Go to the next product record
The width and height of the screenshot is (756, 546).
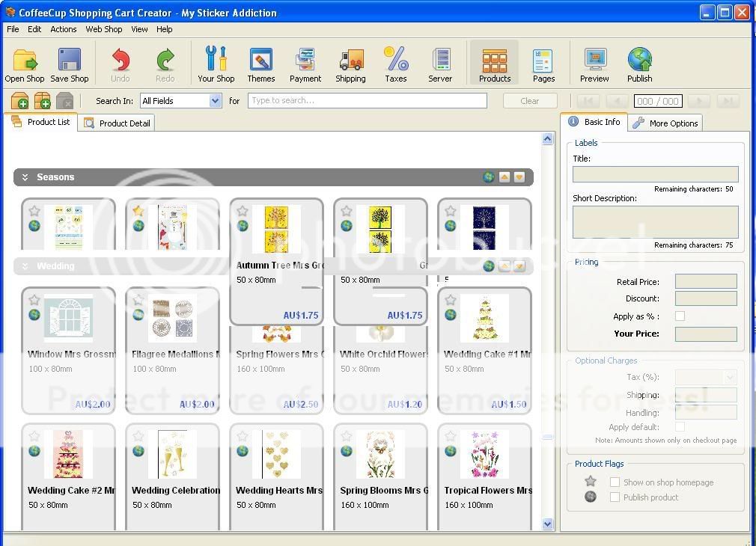[x=700, y=101]
